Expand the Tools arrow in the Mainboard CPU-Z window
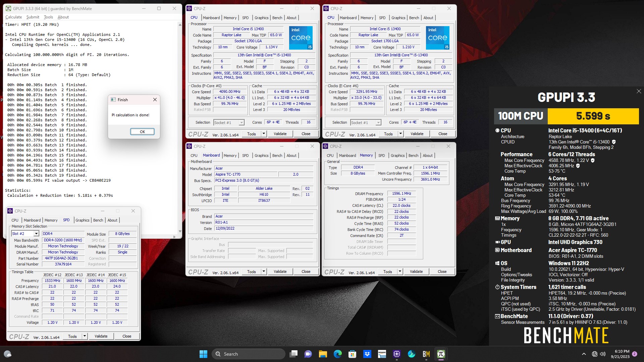 coord(264,271)
